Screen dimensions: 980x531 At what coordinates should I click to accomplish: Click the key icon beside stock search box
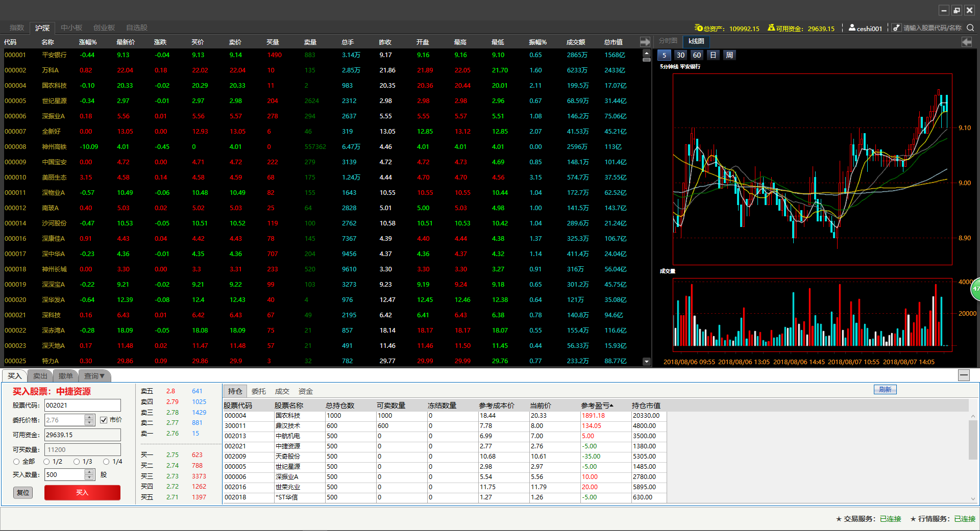(x=897, y=28)
